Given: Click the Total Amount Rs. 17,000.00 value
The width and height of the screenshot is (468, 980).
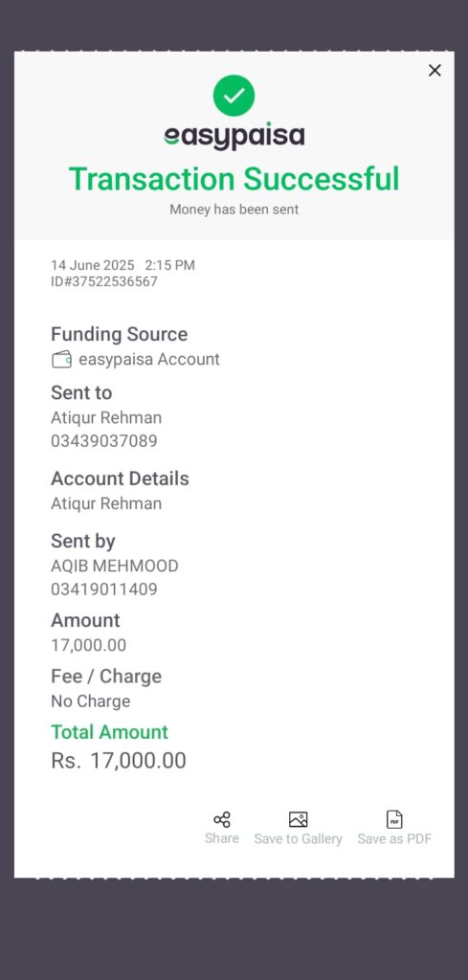Looking at the screenshot, I should click(119, 761).
